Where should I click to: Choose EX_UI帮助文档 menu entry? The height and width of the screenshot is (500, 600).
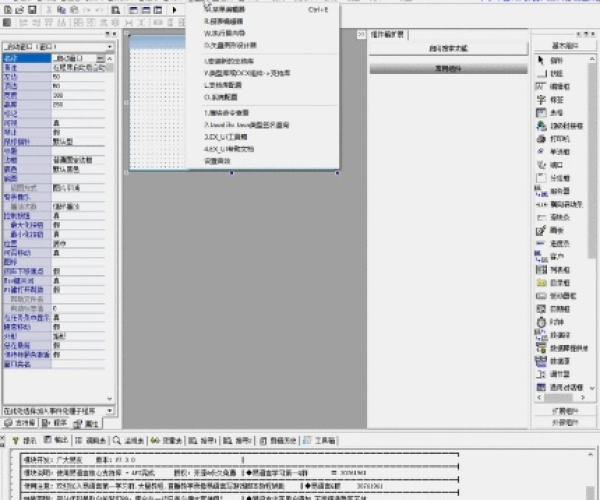coord(262,149)
